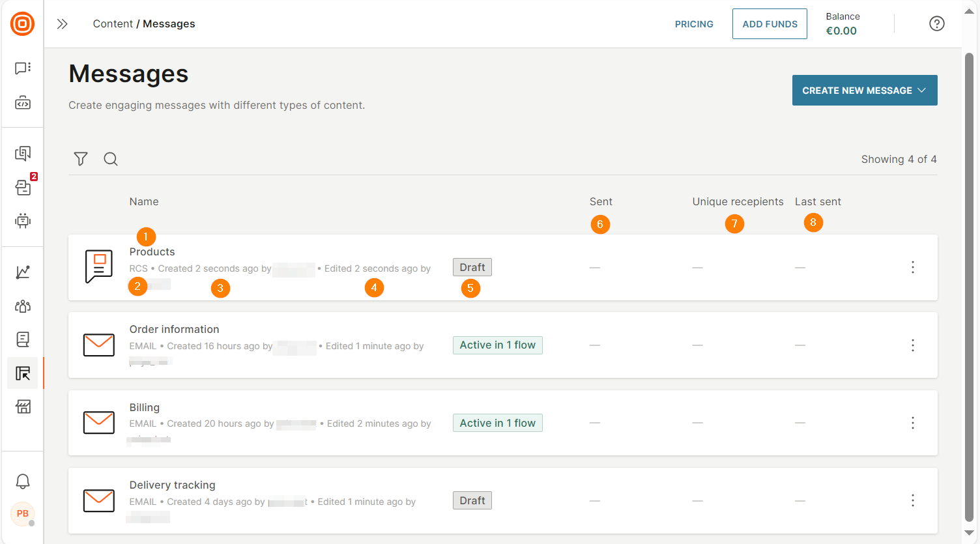Image resolution: width=980 pixels, height=544 pixels.
Task: Open the people icon in sidebar
Action: (23, 306)
